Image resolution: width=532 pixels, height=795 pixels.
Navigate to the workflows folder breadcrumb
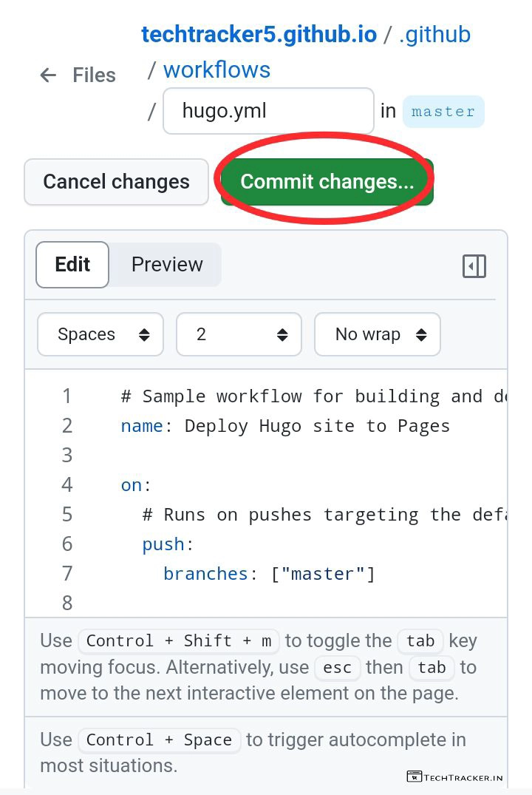point(216,70)
